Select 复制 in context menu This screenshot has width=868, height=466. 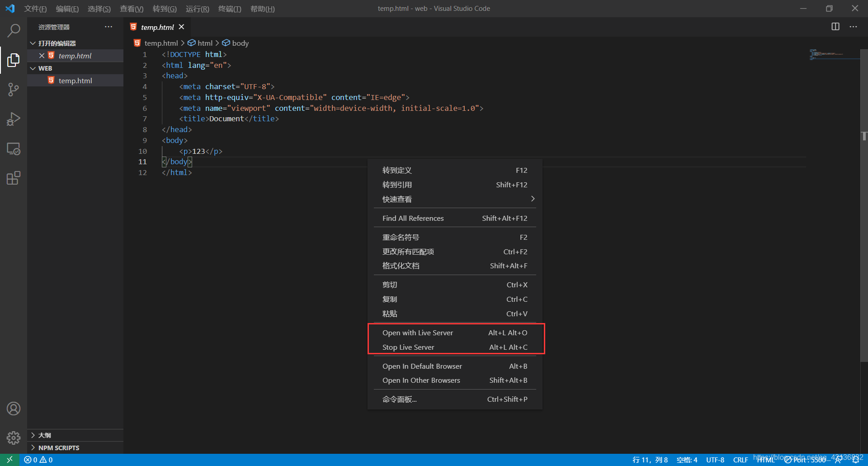point(455,300)
